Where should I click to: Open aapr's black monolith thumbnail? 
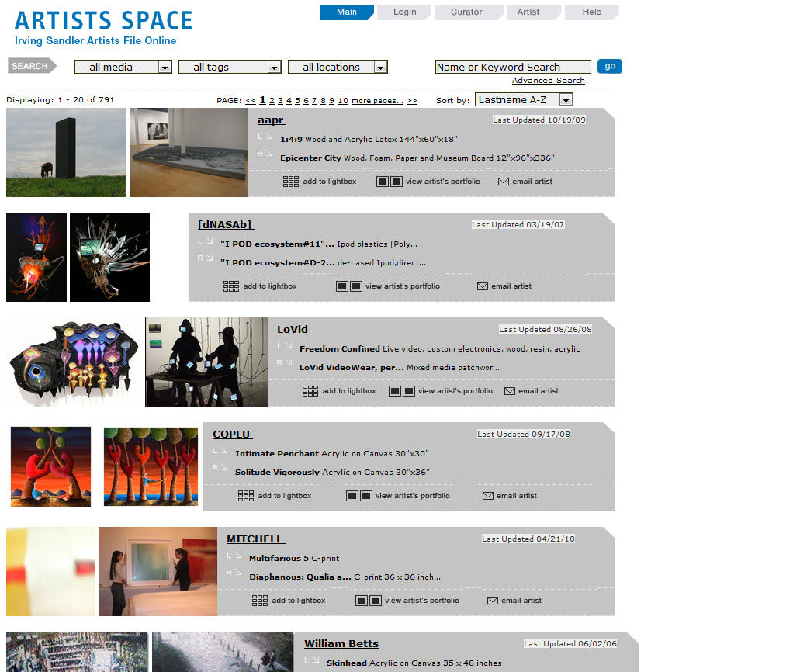point(66,153)
